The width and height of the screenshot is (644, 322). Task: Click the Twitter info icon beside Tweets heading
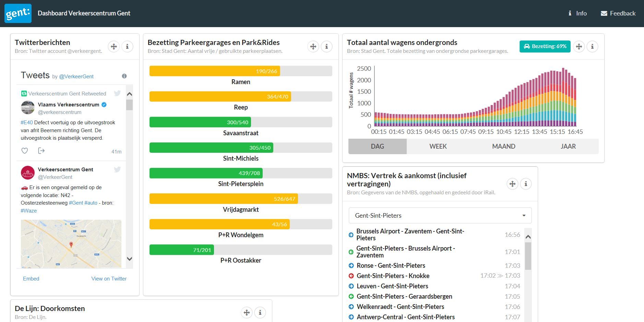pos(124,76)
